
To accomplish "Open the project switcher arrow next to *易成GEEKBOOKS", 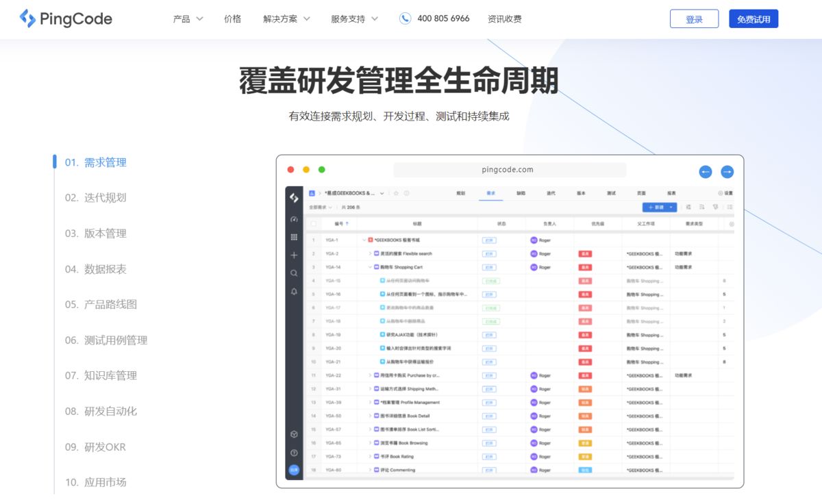I will tap(382, 193).
